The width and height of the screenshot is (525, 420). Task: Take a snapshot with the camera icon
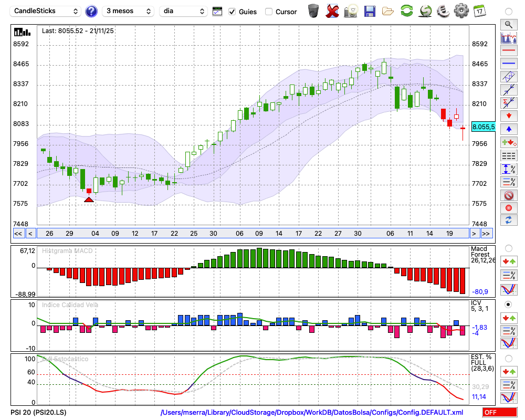(x=351, y=11)
